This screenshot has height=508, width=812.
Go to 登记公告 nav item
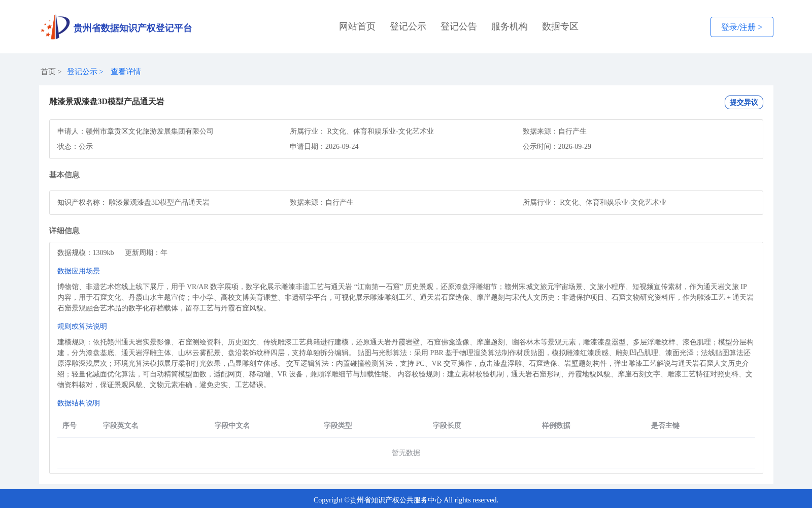(459, 26)
